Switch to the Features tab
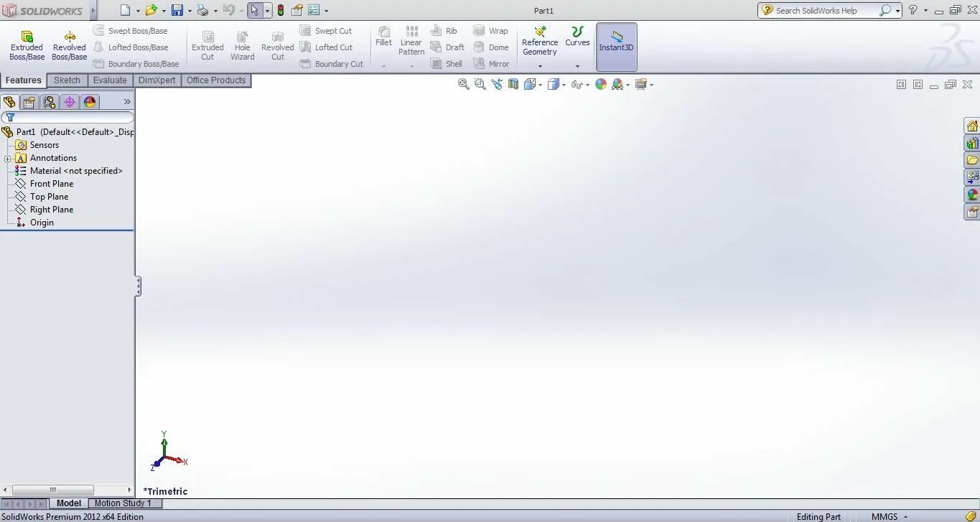 [24, 80]
